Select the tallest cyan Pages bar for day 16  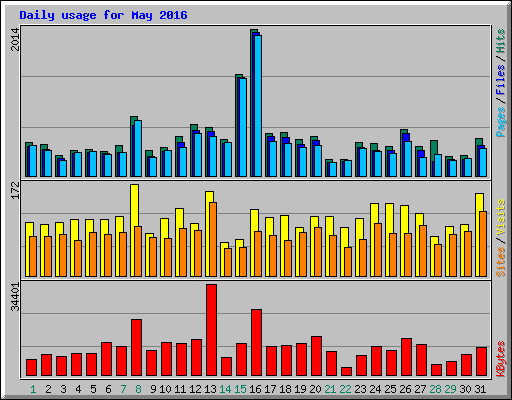258,106
